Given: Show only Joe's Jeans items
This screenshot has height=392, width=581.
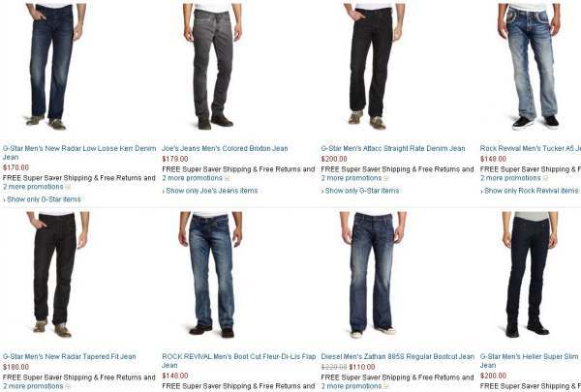Looking at the screenshot, I should (x=211, y=191).
